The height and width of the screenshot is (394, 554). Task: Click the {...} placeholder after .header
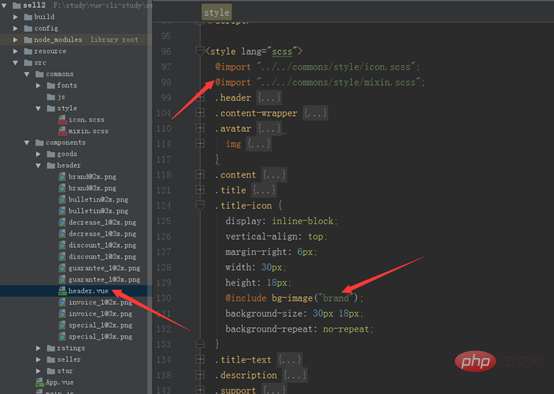(269, 98)
